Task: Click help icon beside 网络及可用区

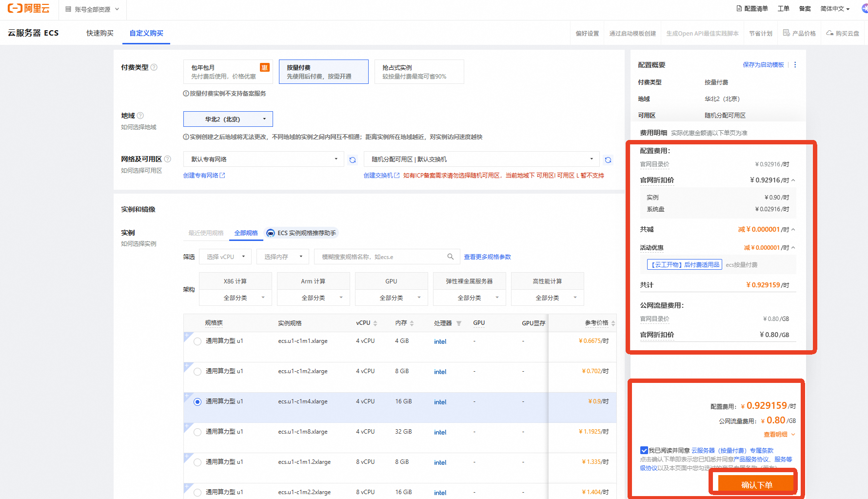Action: (168, 159)
